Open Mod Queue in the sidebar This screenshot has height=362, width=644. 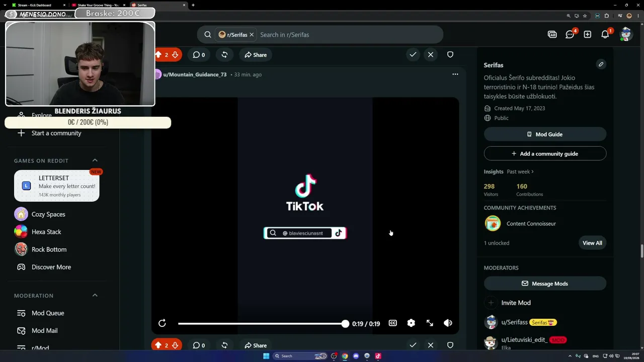tap(48, 313)
